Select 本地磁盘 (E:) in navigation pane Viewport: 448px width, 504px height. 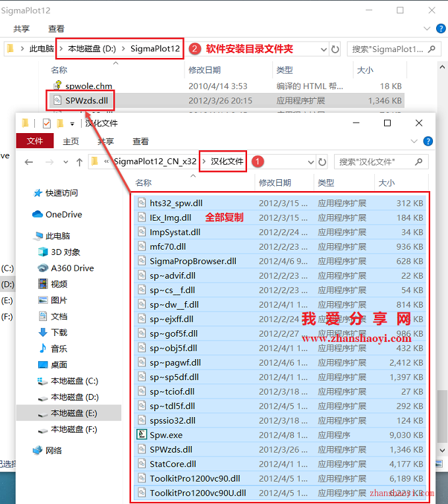click(x=68, y=413)
